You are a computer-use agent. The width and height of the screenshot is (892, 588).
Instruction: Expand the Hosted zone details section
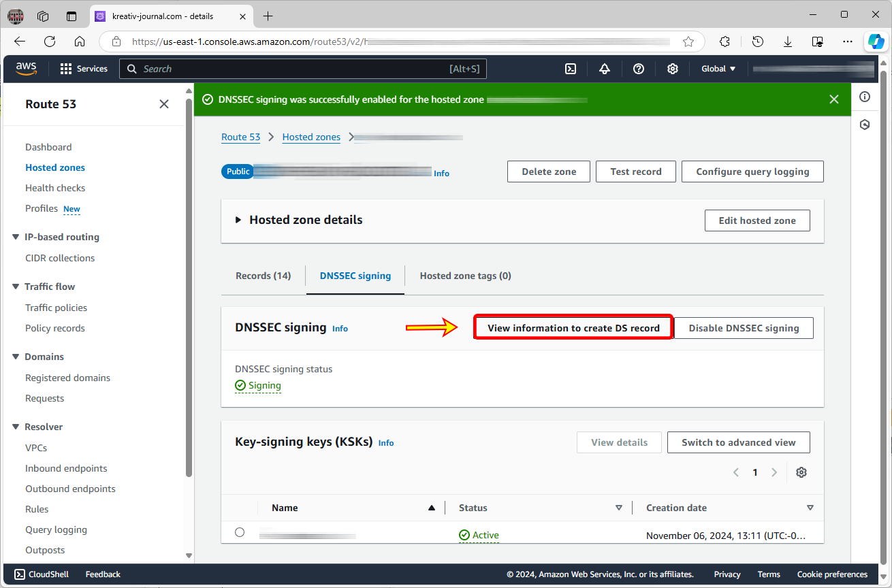click(x=238, y=220)
